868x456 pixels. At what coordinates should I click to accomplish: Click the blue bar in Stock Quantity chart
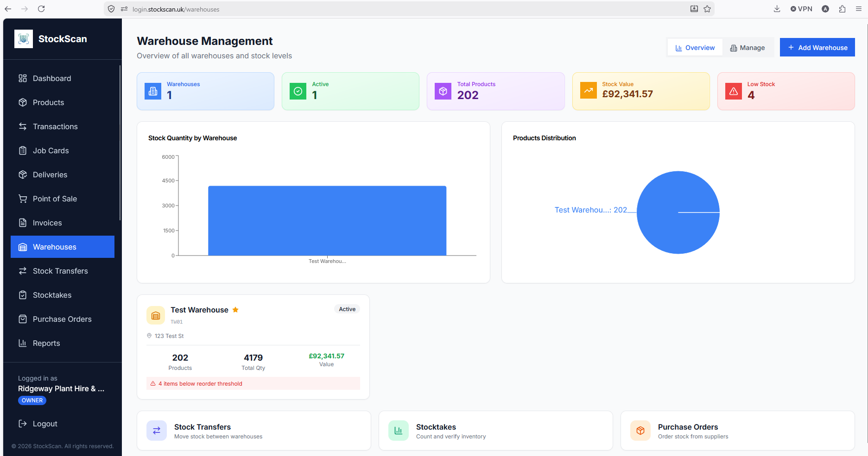tap(327, 220)
